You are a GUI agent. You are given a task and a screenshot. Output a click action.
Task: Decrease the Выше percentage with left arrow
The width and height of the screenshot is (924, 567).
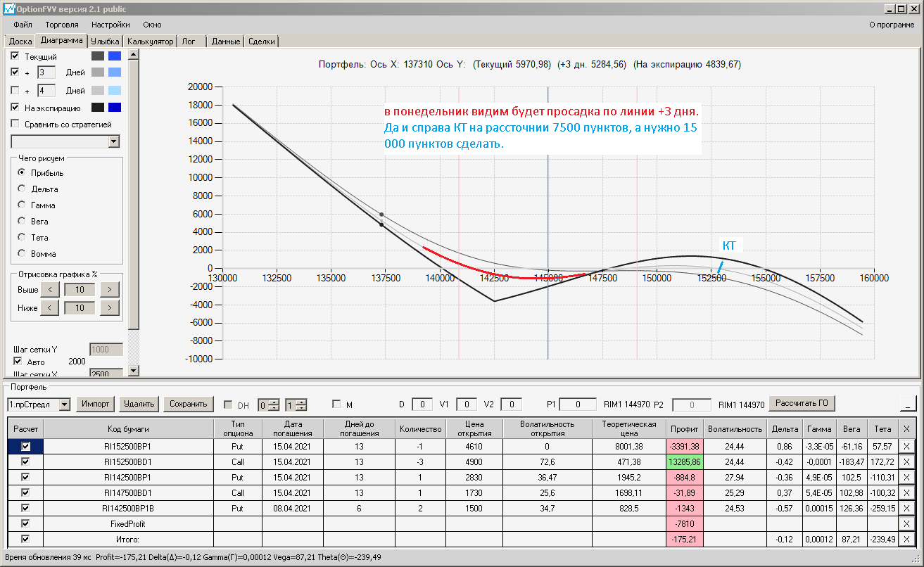click(49, 290)
